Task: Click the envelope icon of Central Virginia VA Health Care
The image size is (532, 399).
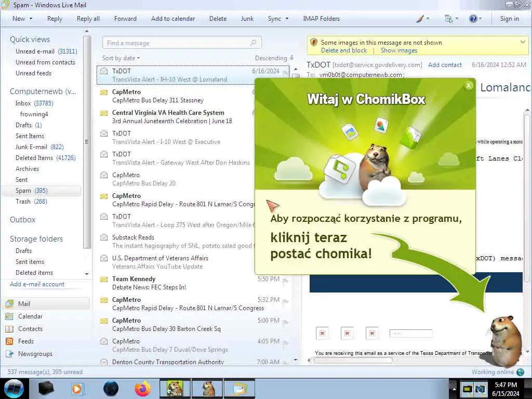Action: click(104, 113)
